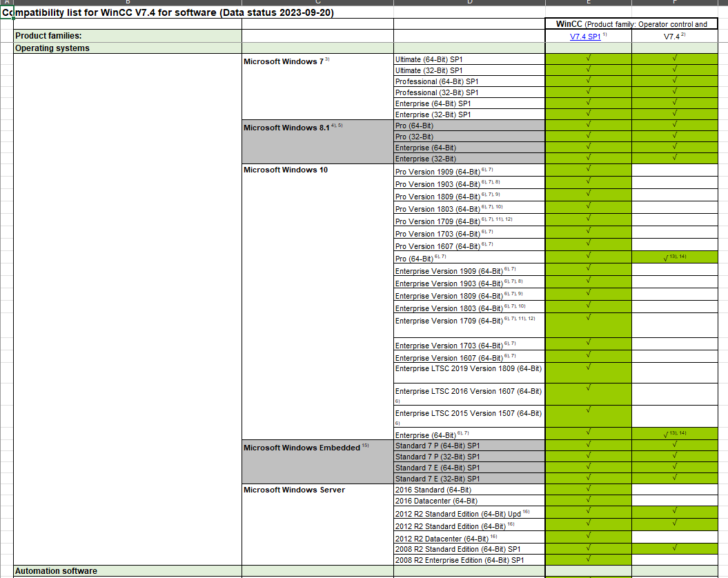Select the 'Ultimate (64-Bit) SP1' cell
The image size is (728, 578).
[x=469, y=59]
